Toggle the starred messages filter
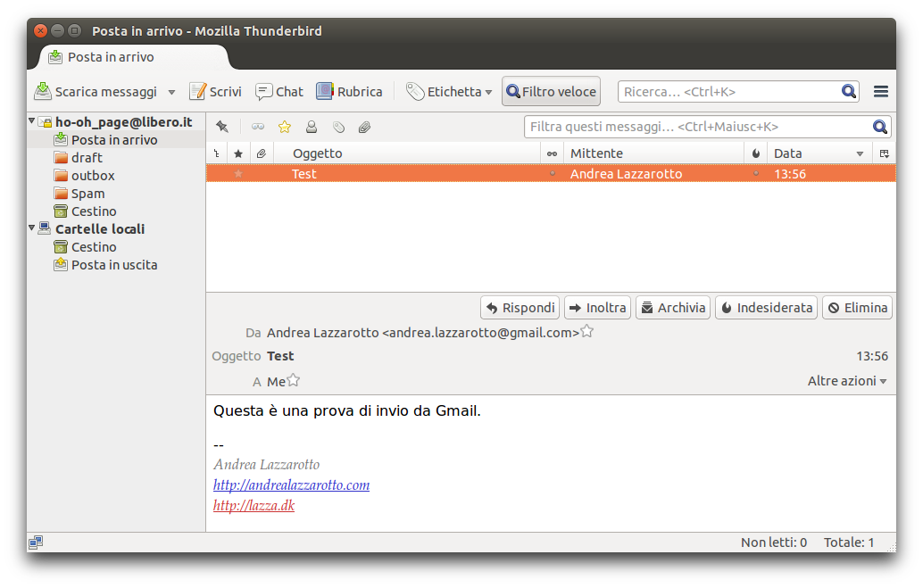The image size is (923, 588). tap(285, 127)
